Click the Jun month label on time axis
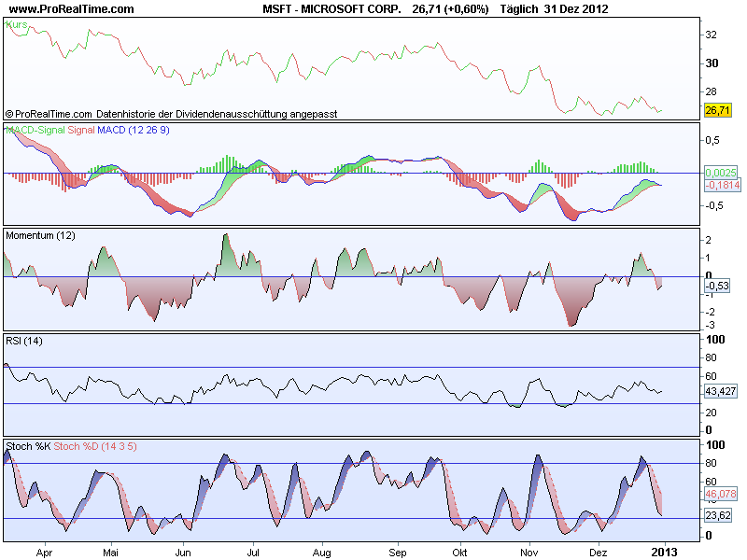This screenshot has height=560, width=747. click(x=183, y=553)
